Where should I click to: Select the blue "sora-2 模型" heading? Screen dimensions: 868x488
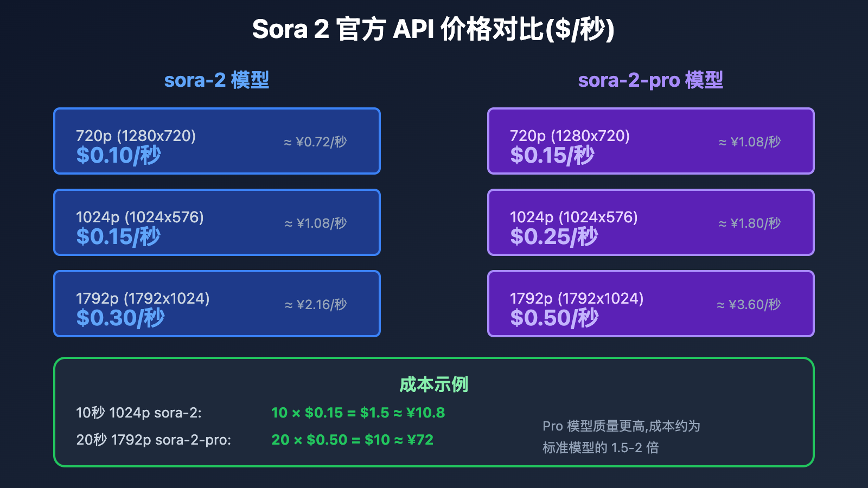216,80
